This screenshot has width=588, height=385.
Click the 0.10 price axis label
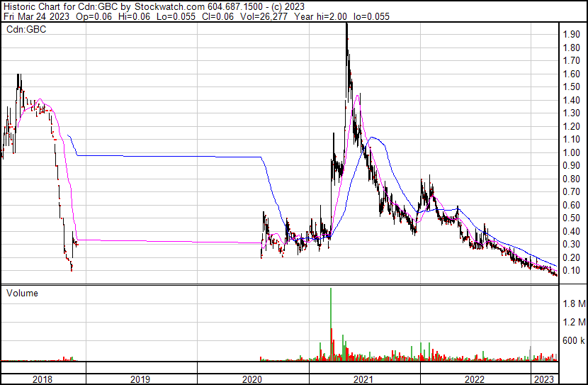(x=572, y=271)
